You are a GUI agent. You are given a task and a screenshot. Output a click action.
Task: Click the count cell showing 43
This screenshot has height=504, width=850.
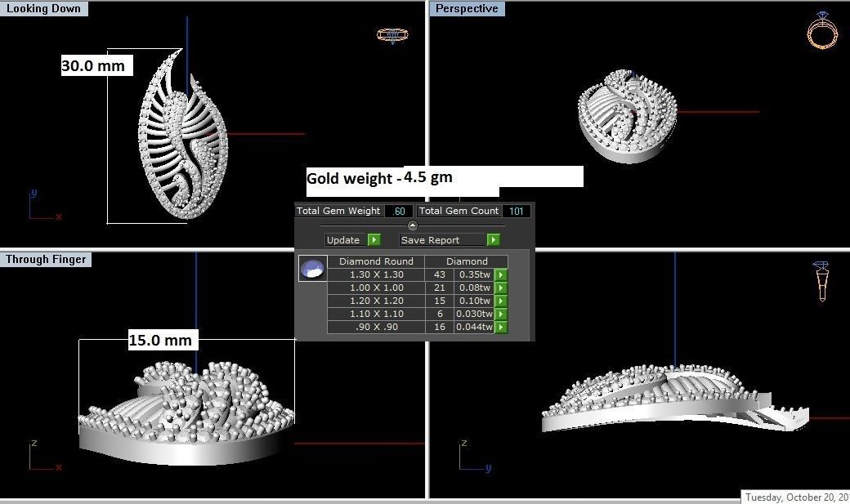coord(440,274)
